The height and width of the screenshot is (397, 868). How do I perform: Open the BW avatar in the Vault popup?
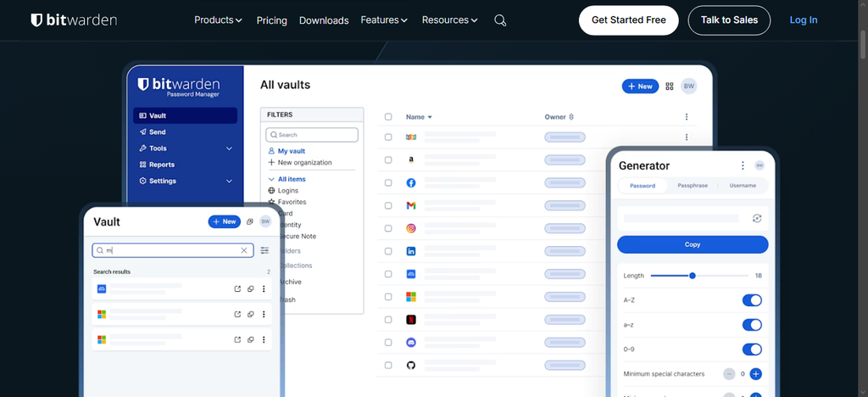(x=265, y=221)
